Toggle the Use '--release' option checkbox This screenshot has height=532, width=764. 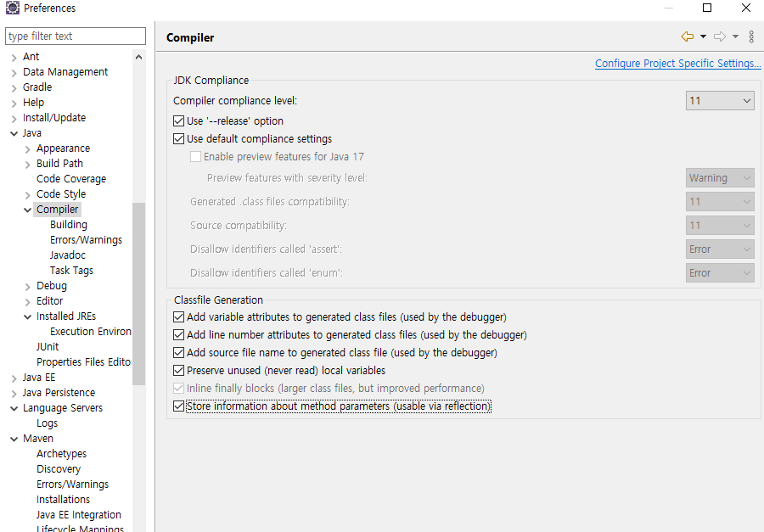pyautogui.click(x=179, y=120)
